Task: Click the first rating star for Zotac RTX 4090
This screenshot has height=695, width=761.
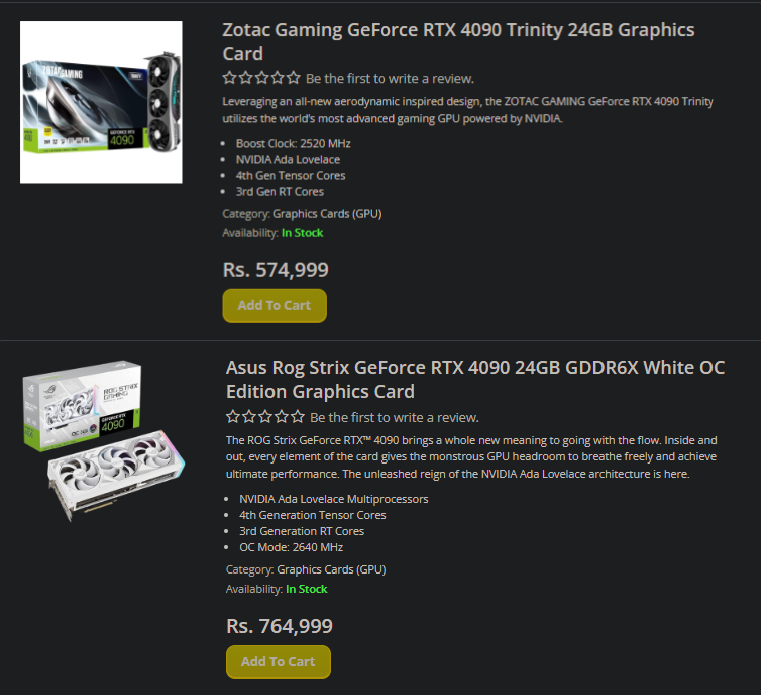Action: pyautogui.click(x=229, y=78)
